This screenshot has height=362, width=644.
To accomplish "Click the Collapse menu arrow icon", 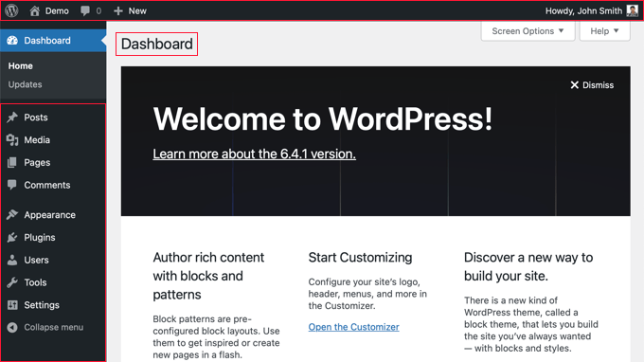I will pos(12,327).
